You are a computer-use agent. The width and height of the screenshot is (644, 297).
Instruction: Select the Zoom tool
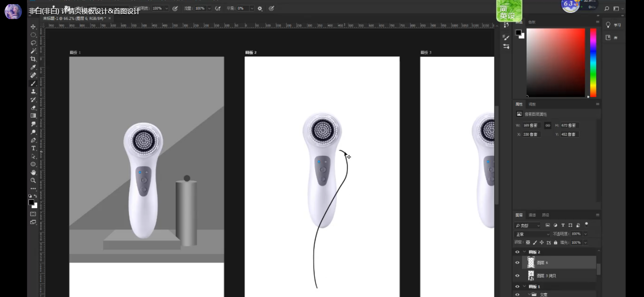33,181
